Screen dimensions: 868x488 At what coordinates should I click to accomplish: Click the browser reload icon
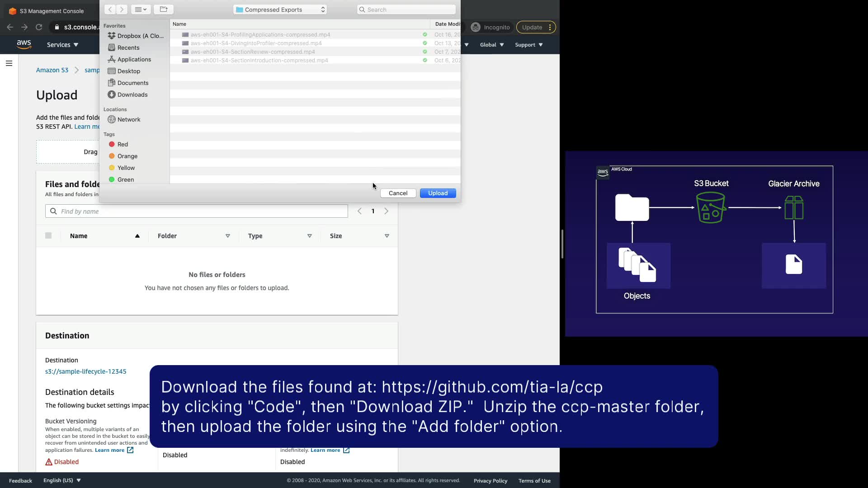(x=39, y=27)
